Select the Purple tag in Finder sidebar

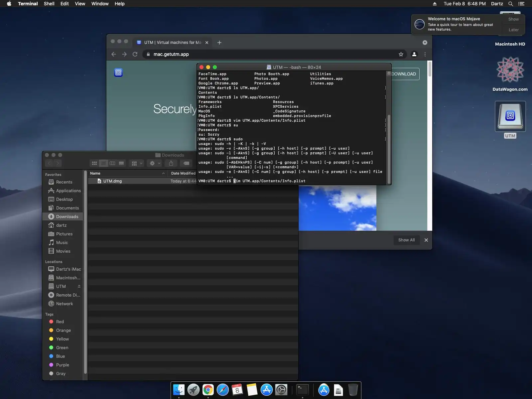[x=63, y=365]
